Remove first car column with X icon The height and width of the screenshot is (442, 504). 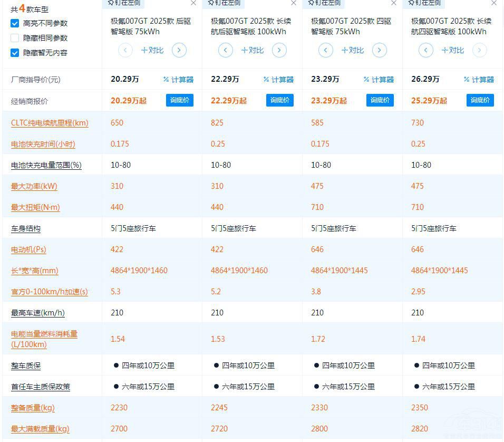[193, 3]
